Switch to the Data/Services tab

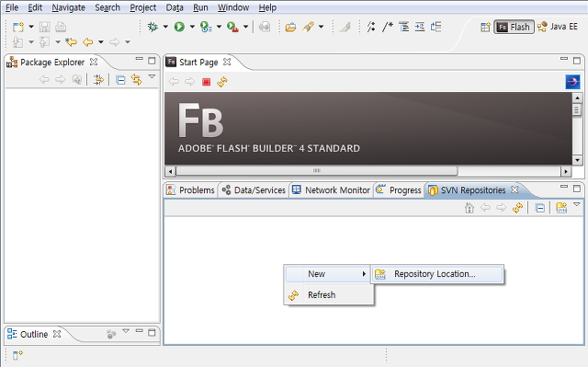(254, 190)
